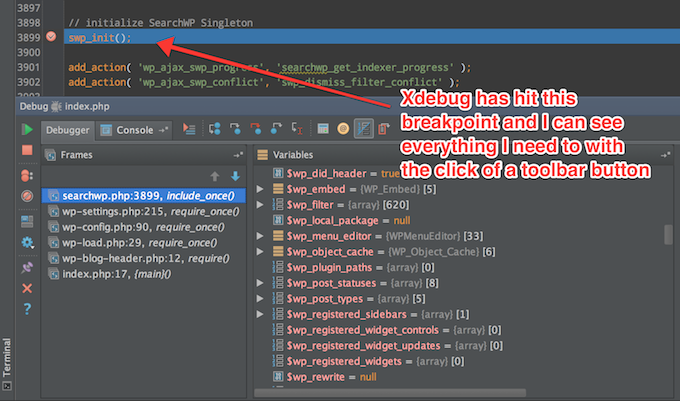Click the pin arrow next to the Console tab
The height and width of the screenshot is (401, 680).
coord(163,130)
